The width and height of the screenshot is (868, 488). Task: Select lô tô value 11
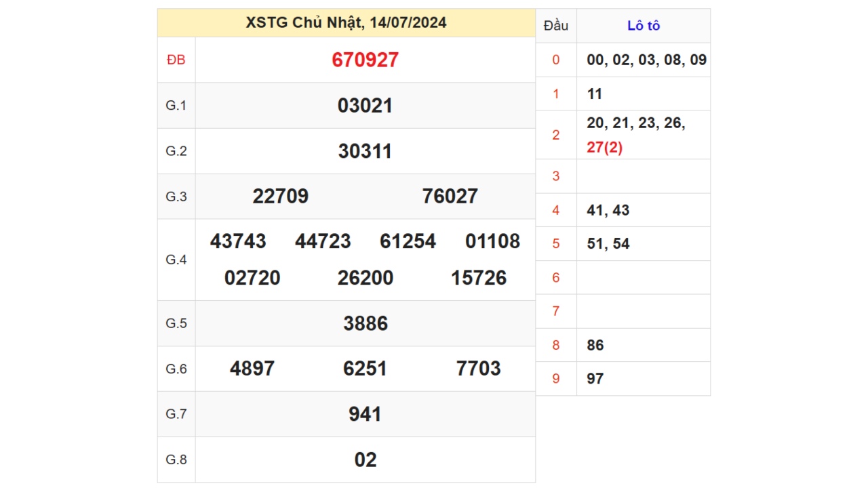595,94
